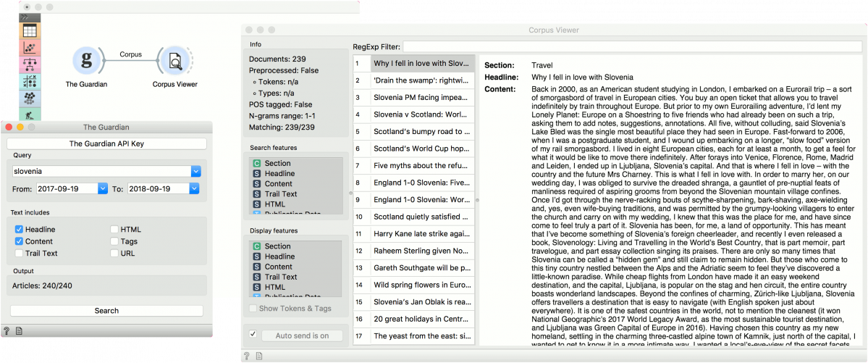Viewport: 868px width, 363px height.
Task: Open report icon in The Guardian window
Action: coord(19,330)
